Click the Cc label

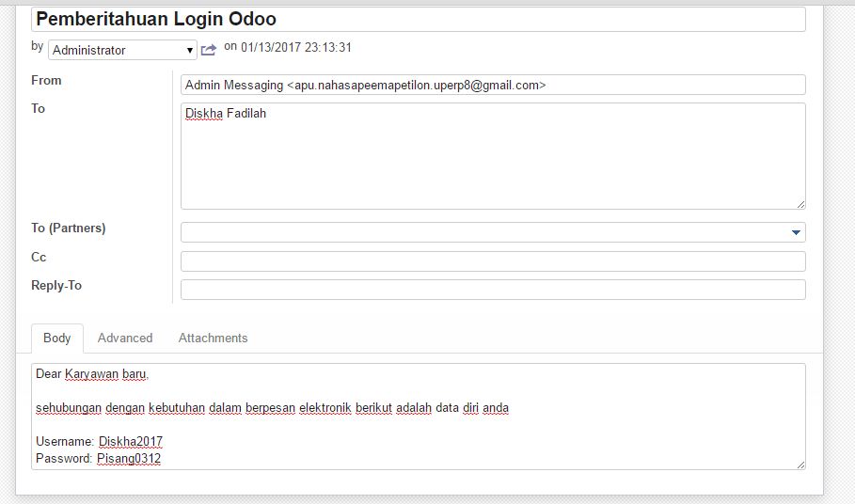pyautogui.click(x=39, y=257)
